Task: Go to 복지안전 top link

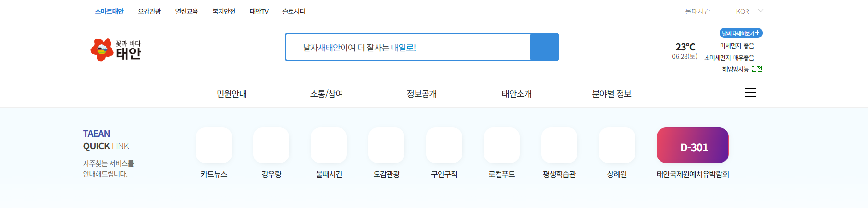Action: pos(224,11)
